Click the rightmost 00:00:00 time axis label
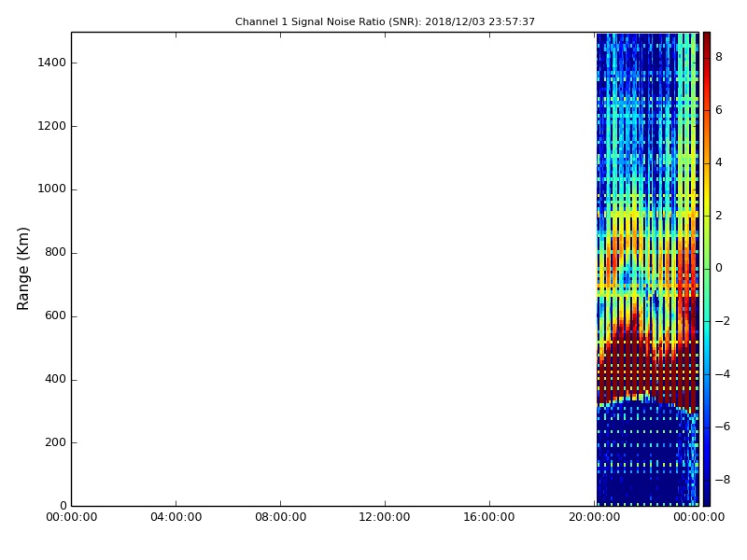 click(698, 517)
